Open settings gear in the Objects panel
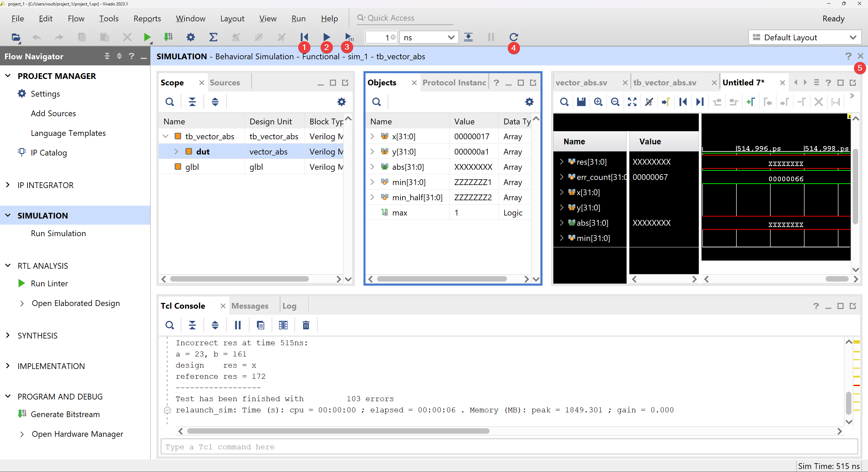Viewport: 868px width, 472px height. [529, 102]
